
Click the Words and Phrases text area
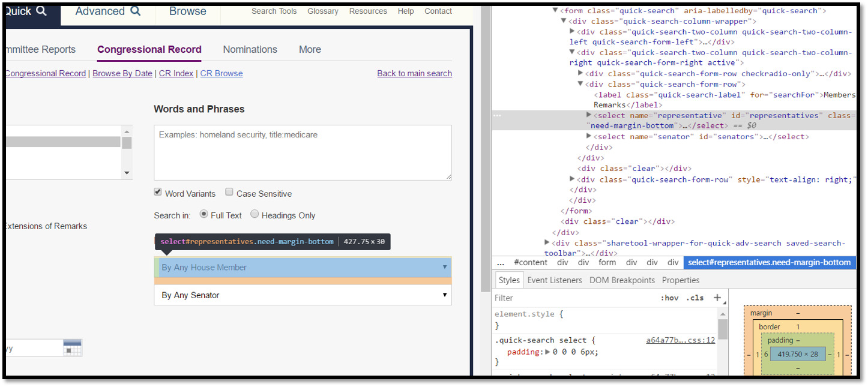(303, 153)
